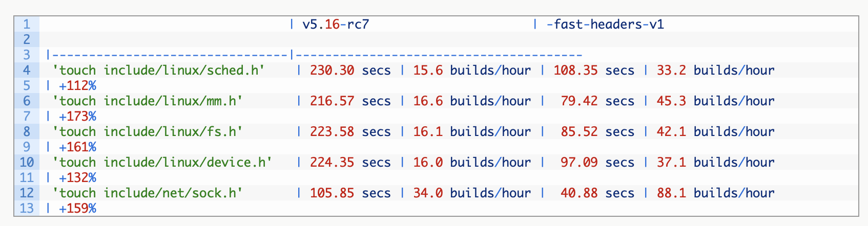This screenshot has height=226, width=868.
Task: Click the 'touch include/net/sock.h' string
Action: (148, 193)
